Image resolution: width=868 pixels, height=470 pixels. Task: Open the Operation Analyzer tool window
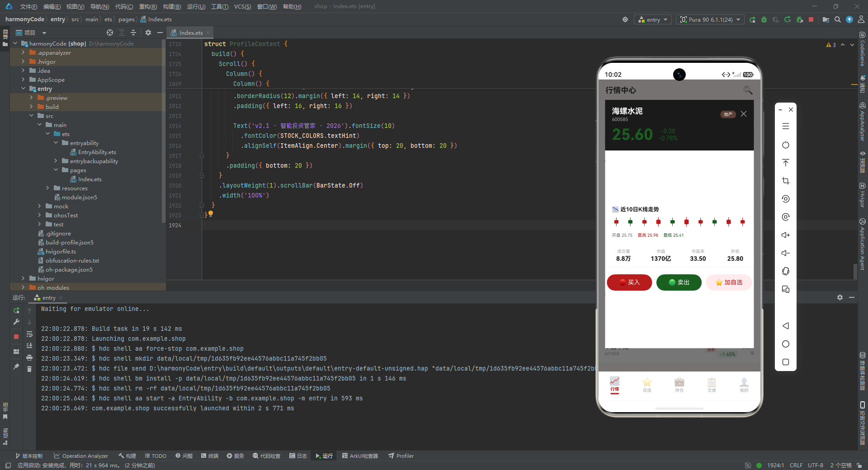(x=81, y=456)
